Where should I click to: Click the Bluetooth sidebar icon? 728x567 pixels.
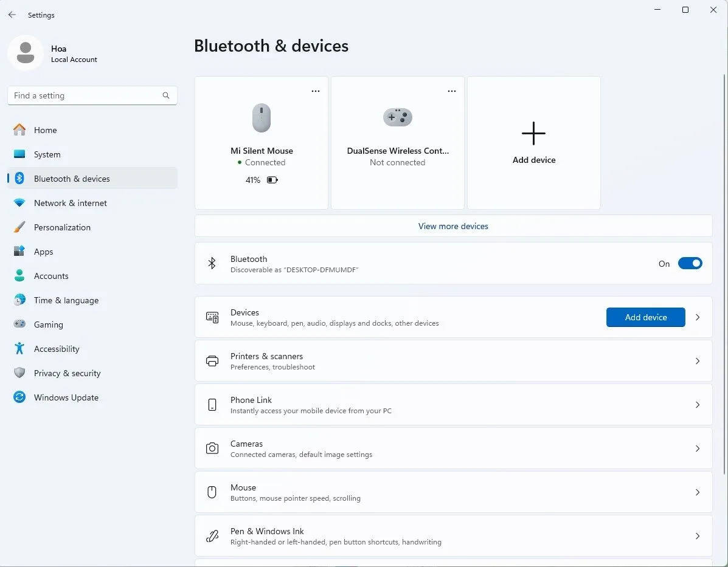tap(19, 178)
